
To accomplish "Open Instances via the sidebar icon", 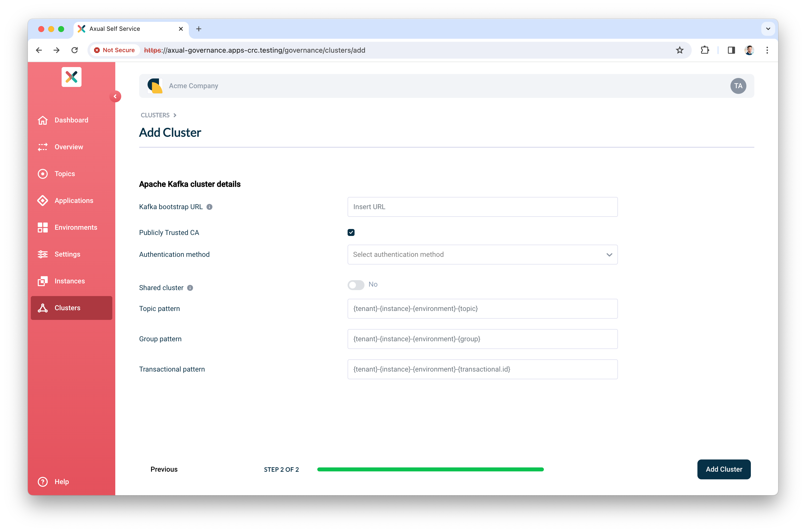I will click(x=43, y=281).
